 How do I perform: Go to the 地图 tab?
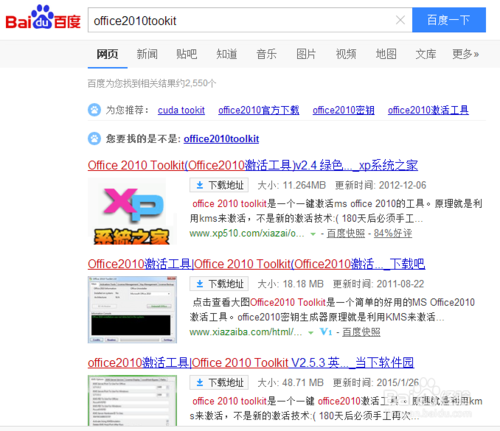point(386,54)
